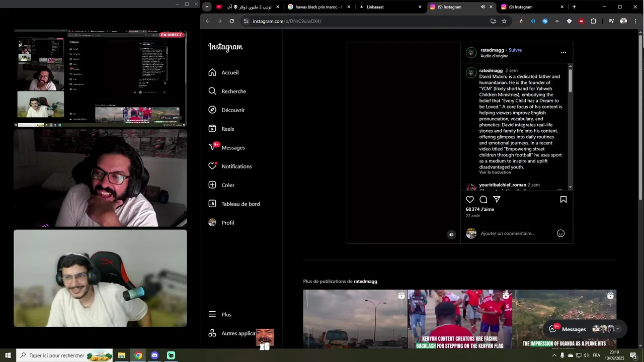Expand the Plus menu in sidebar

[x=220, y=315]
